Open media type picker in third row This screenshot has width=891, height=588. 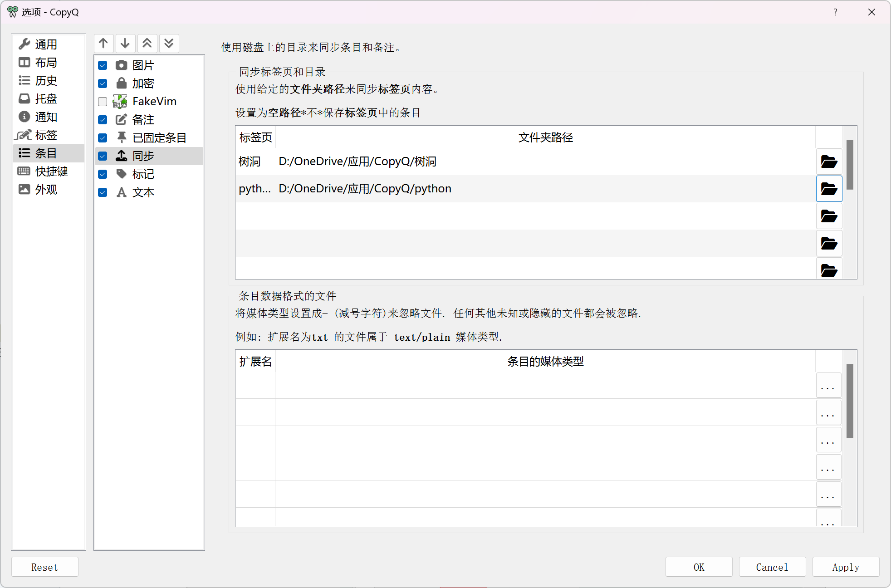pyautogui.click(x=828, y=441)
